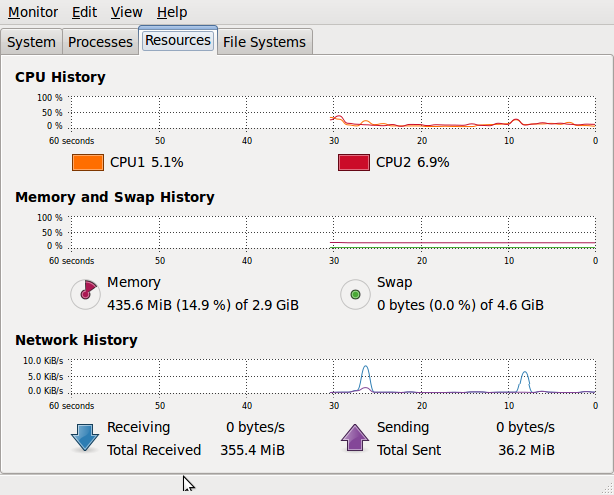Click the blue Receiving down arrow icon

(x=85, y=438)
